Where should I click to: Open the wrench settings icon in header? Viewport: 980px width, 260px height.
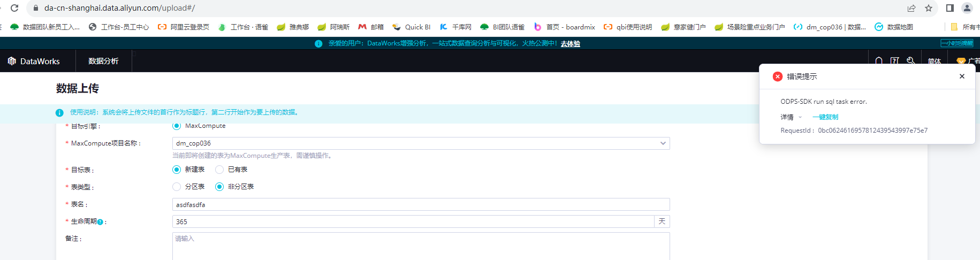910,61
